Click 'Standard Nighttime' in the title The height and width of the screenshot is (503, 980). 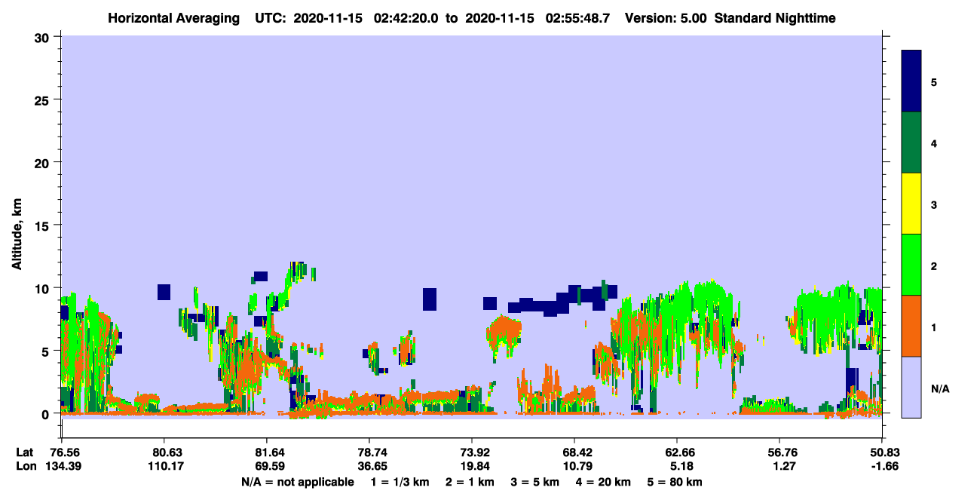point(774,18)
